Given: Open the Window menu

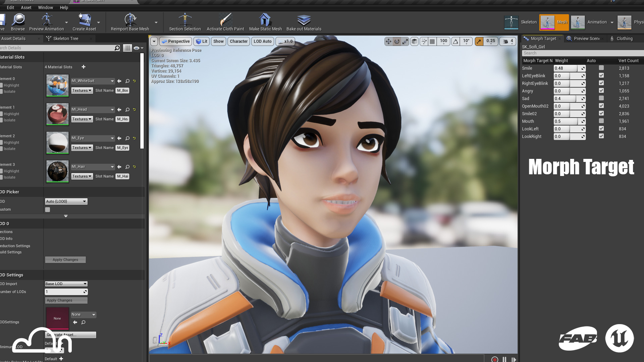Looking at the screenshot, I should point(45,7).
